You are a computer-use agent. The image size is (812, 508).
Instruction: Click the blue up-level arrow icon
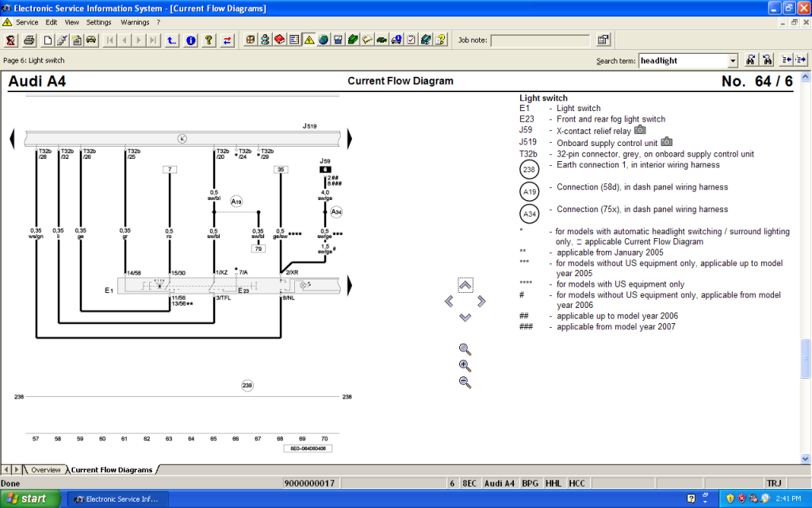172,40
